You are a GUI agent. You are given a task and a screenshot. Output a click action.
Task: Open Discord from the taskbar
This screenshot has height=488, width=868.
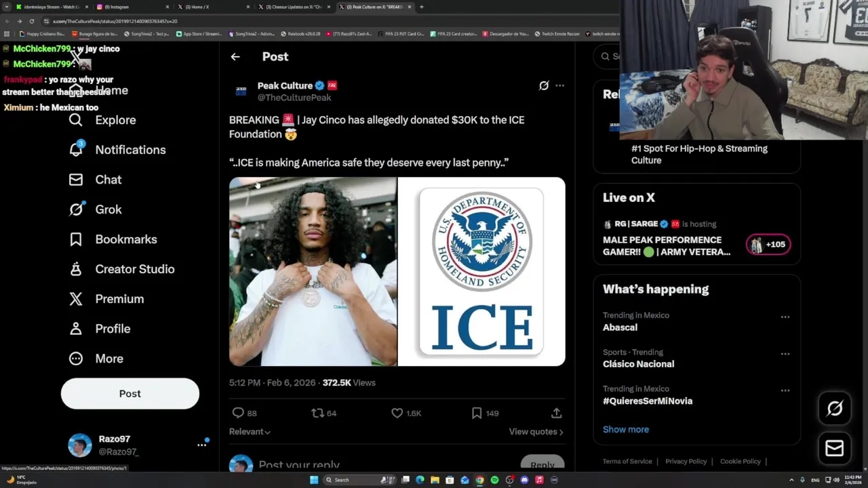click(x=524, y=480)
